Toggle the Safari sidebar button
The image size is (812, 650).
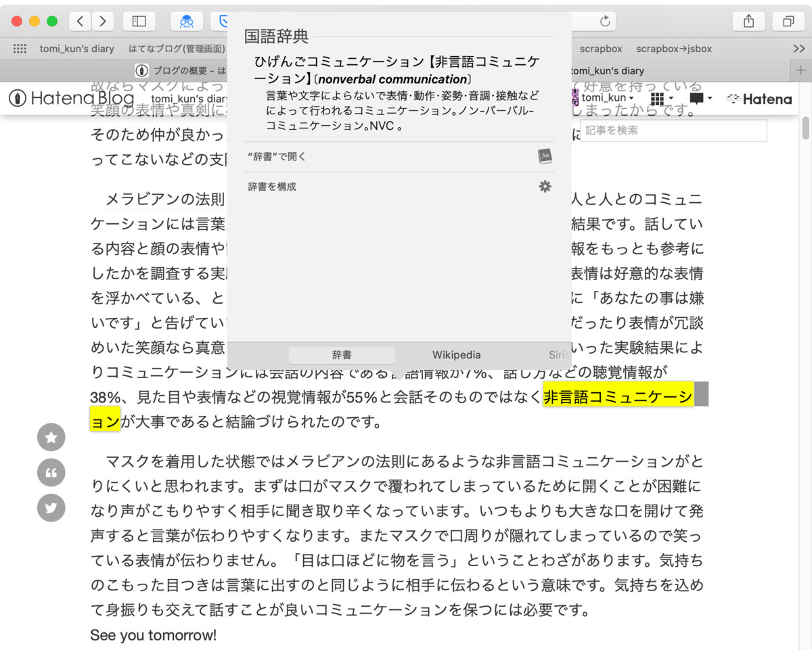click(139, 21)
